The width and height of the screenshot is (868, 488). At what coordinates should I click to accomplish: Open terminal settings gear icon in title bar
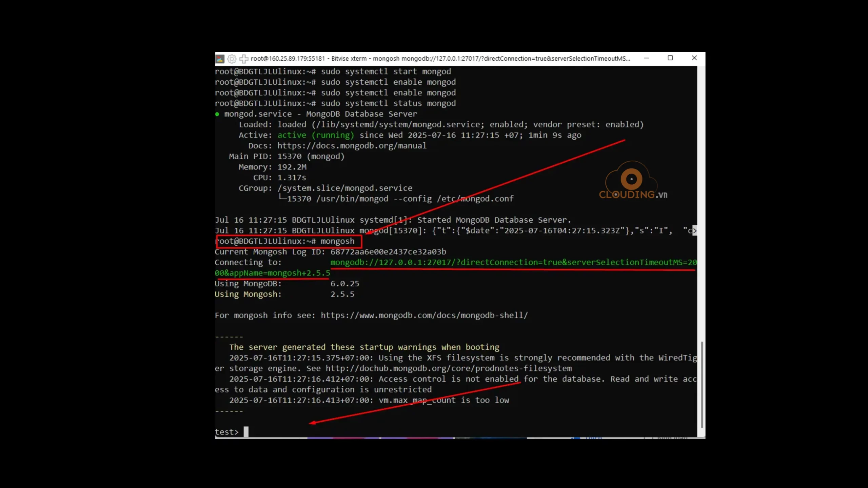pyautogui.click(x=232, y=59)
